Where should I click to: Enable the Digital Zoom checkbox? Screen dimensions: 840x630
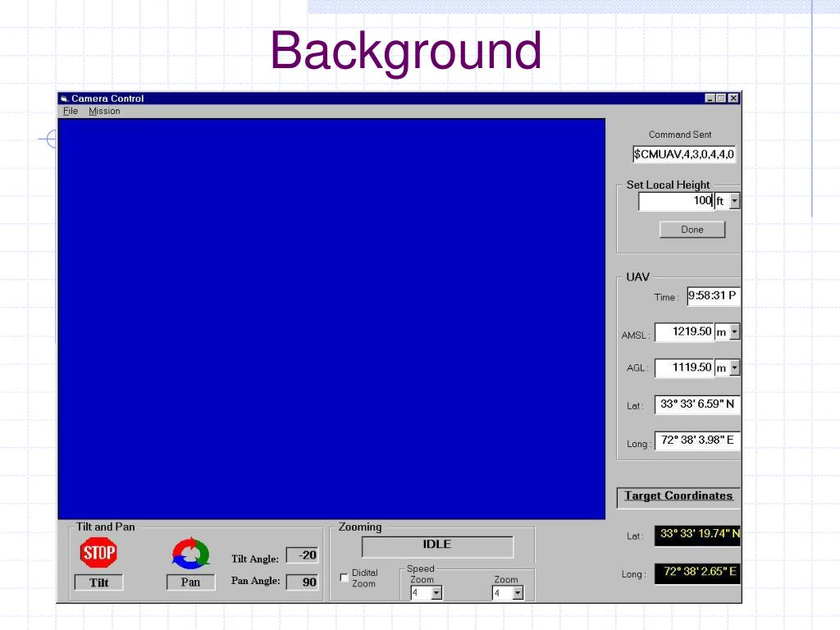[x=344, y=577]
